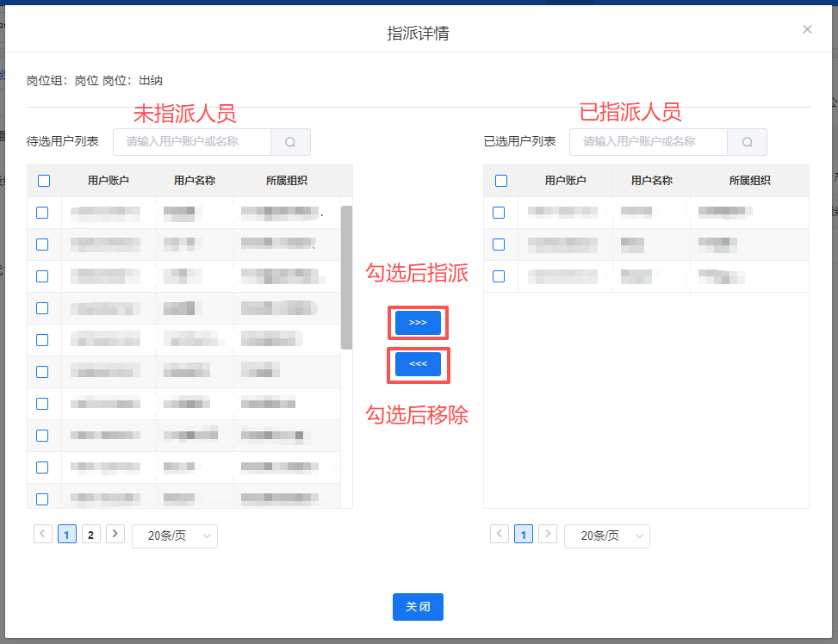Go to next page in left list

pos(115,535)
